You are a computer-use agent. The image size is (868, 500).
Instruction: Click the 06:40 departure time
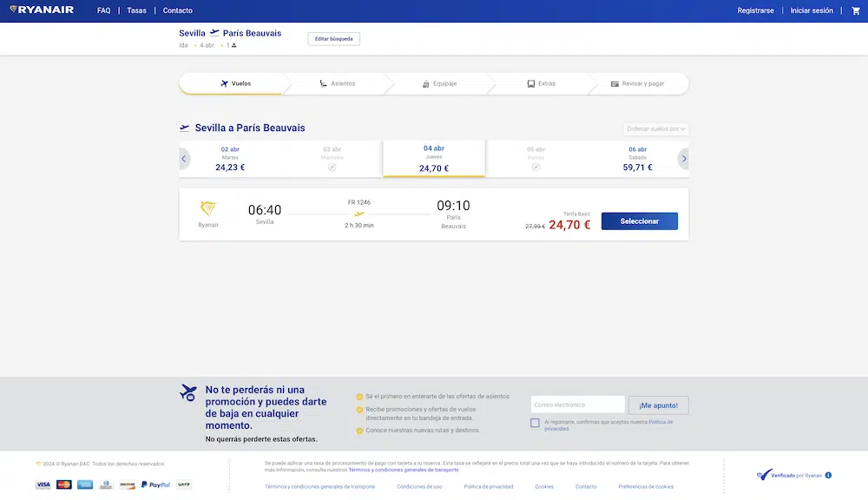[x=265, y=210]
